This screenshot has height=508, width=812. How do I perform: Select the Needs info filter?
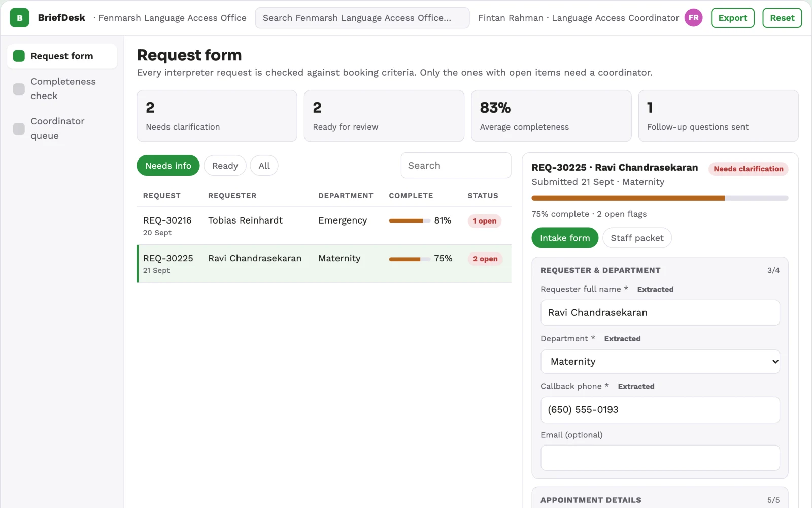point(168,166)
